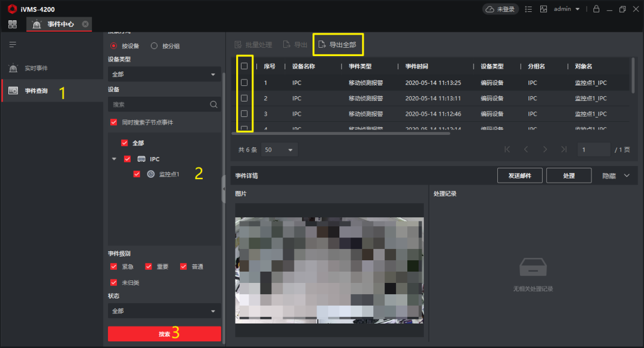This screenshot has height=348, width=644.
Task: Sort by the 事件时间 column header
Action: click(x=416, y=66)
